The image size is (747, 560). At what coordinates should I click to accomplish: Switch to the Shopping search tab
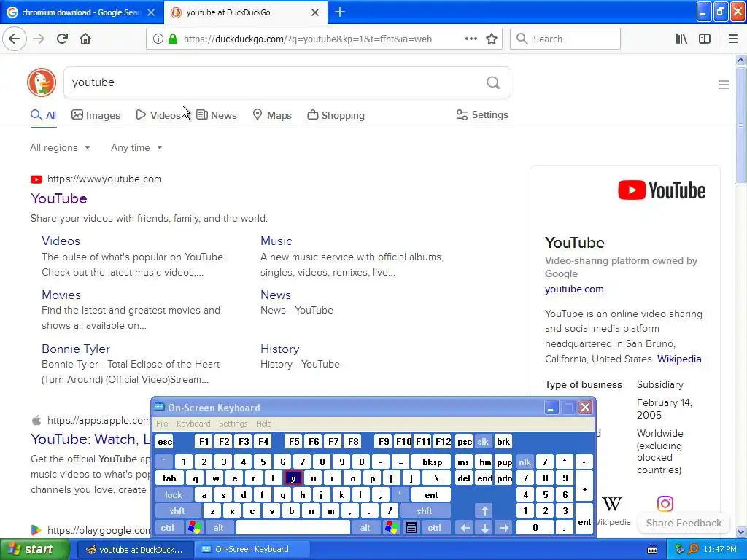click(x=336, y=115)
